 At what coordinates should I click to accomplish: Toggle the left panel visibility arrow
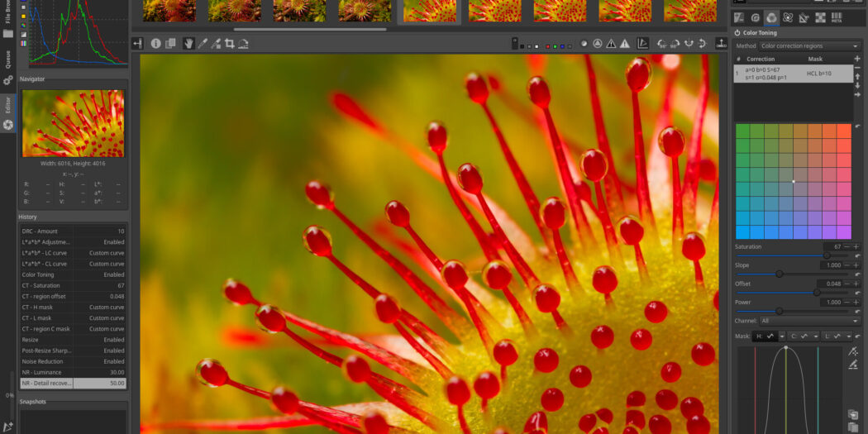click(x=137, y=43)
